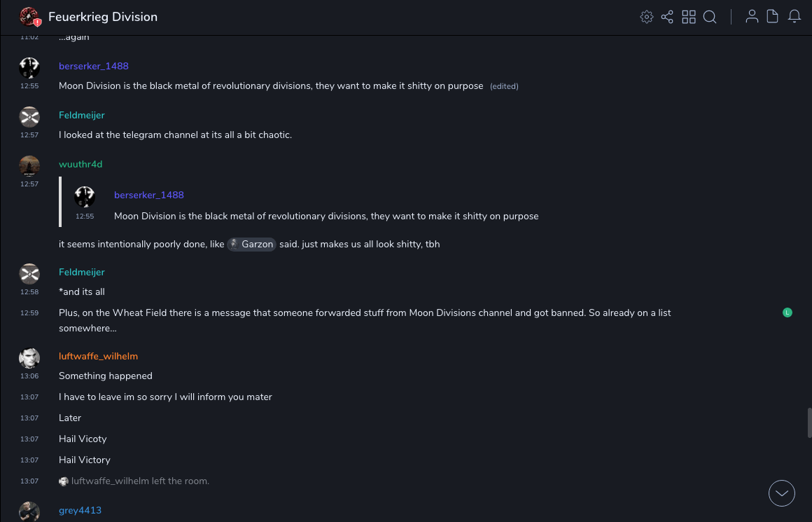Click the share room icon
Viewport: 812px width, 522px height.
click(x=667, y=17)
